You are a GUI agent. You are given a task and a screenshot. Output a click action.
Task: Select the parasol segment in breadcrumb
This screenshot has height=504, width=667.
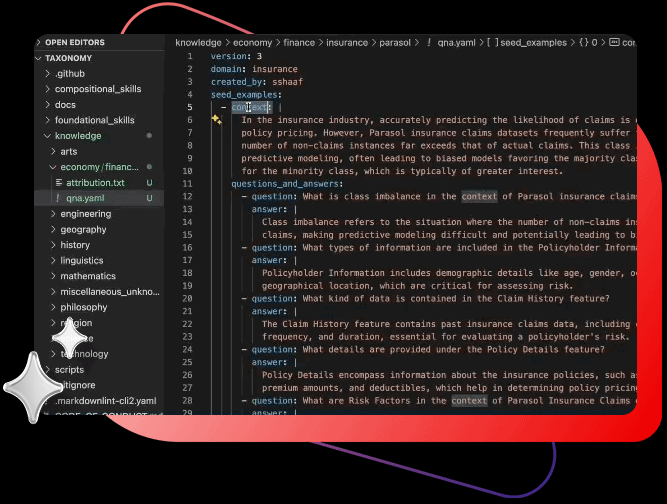(391, 43)
